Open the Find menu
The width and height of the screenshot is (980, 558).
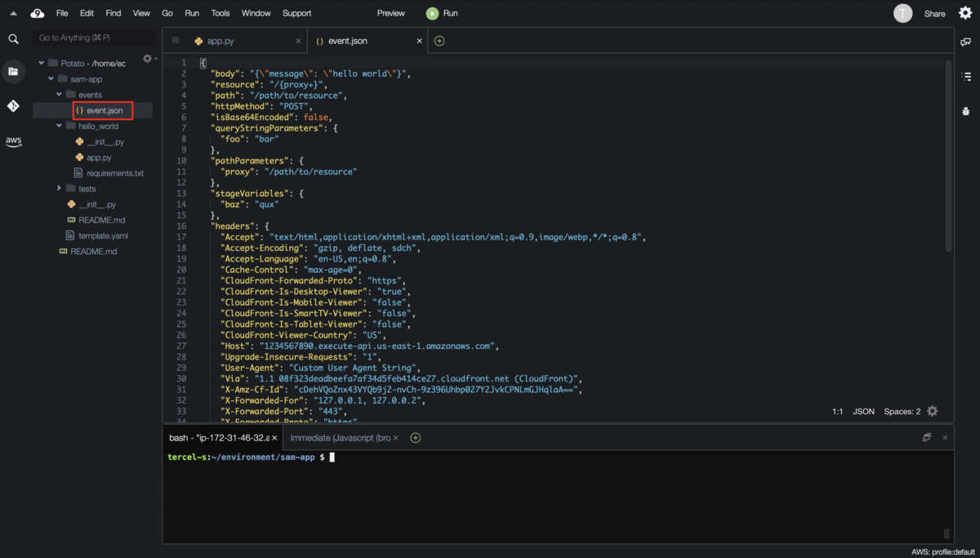point(114,13)
